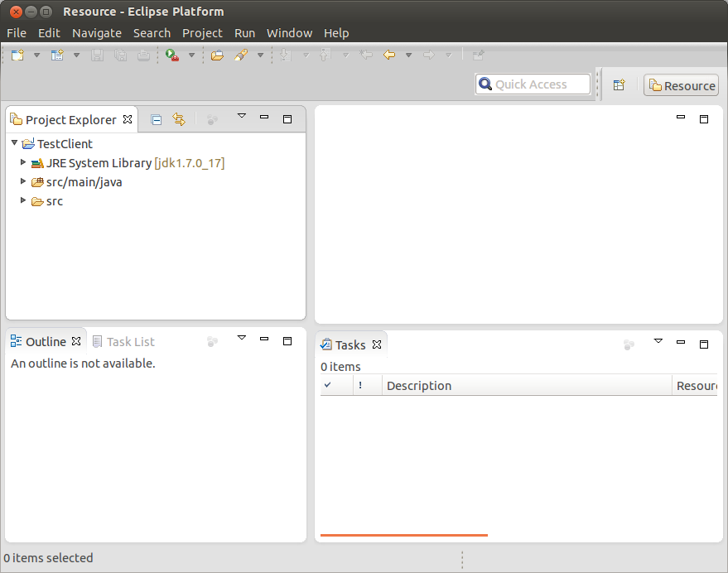The image size is (728, 573).
Task: Click the Forward navigation arrow
Action: [429, 55]
